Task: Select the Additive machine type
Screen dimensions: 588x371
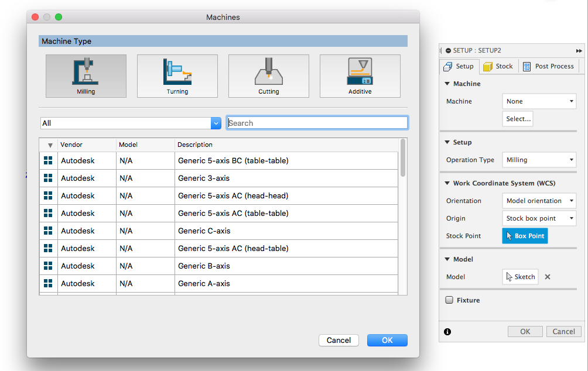Action: (x=360, y=76)
